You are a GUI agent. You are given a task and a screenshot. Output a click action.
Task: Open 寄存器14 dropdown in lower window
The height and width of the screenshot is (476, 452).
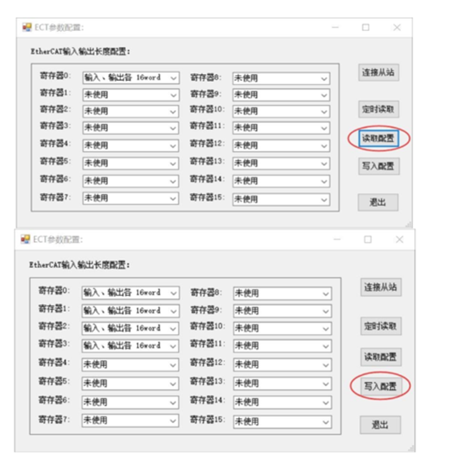[x=282, y=402]
